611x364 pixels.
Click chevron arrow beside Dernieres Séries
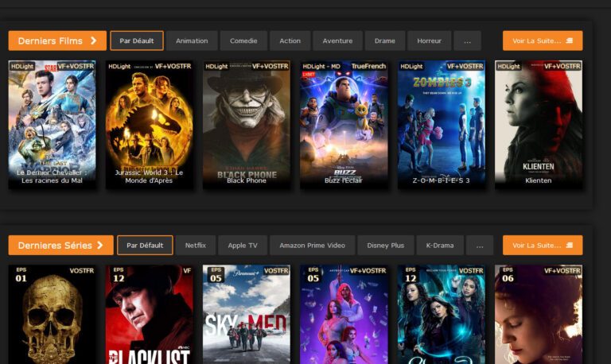[100, 245]
